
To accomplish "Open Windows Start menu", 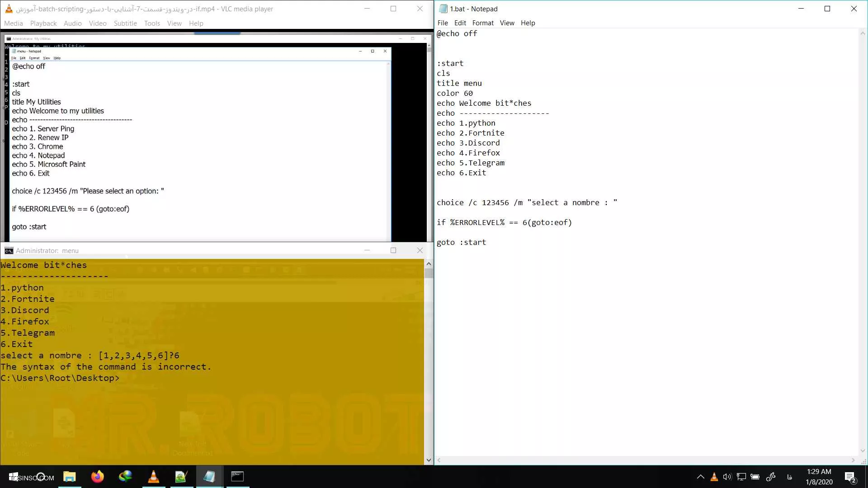I will pyautogui.click(x=14, y=477).
